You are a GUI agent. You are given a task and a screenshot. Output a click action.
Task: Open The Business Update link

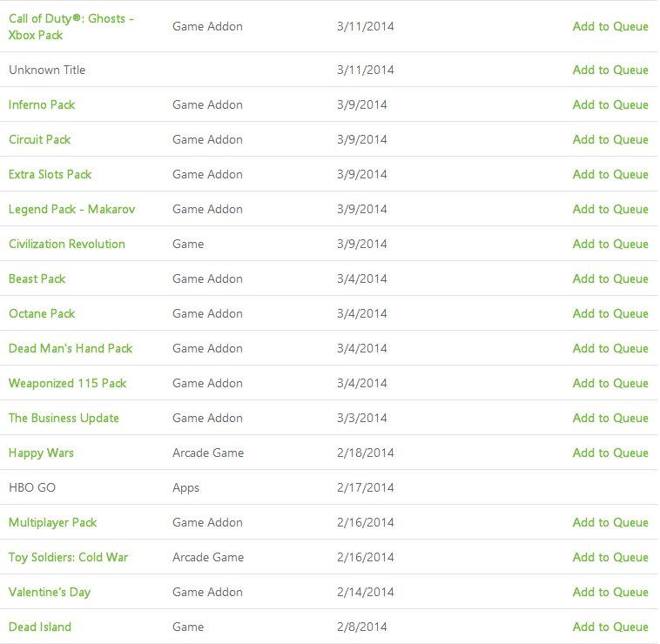[64, 419]
